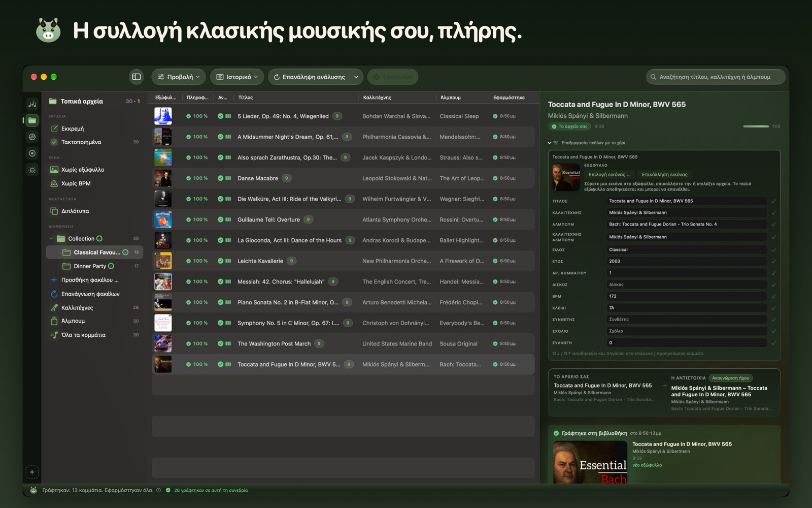Open the Ιστορικό dropdown
The width and height of the screenshot is (812, 508).
[237, 77]
